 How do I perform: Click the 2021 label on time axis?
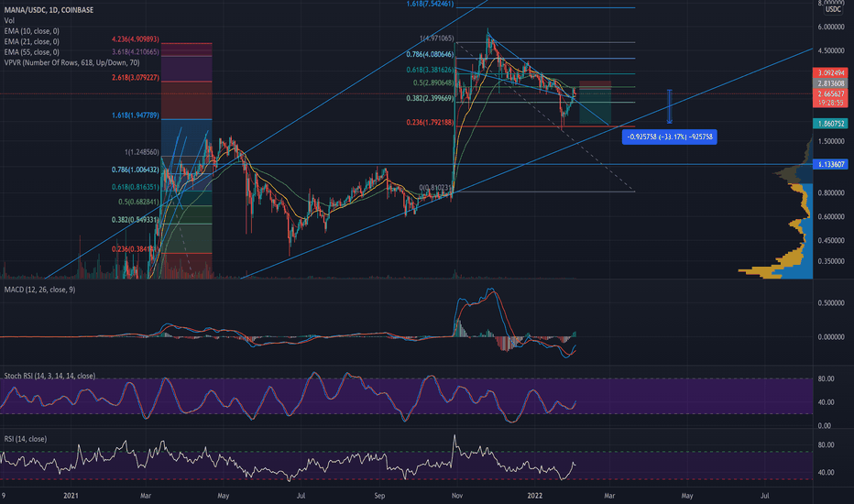coord(71,496)
